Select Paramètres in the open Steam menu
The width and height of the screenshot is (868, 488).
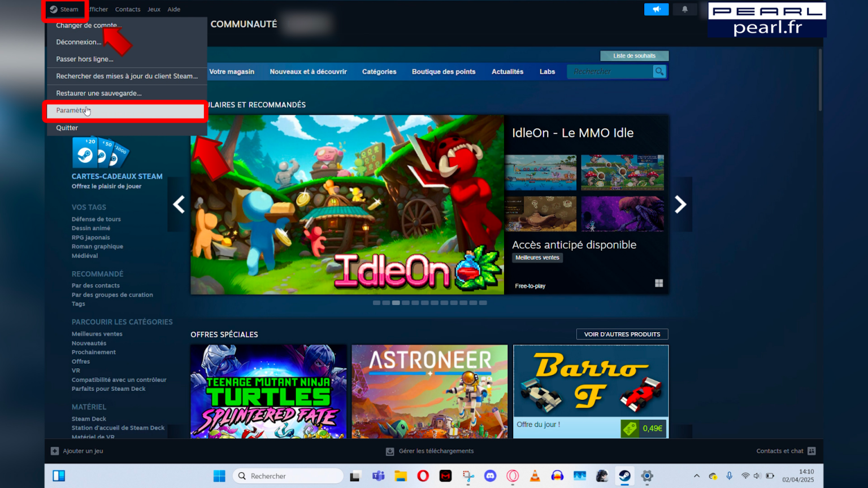[72, 110]
